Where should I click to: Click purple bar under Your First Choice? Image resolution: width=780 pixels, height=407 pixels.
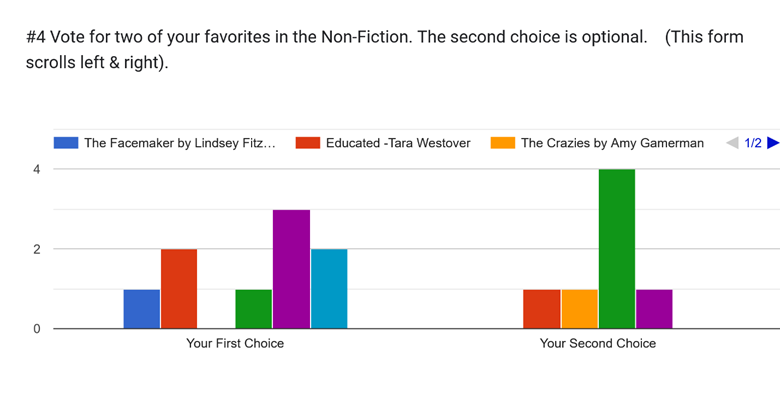pyautogui.click(x=291, y=269)
